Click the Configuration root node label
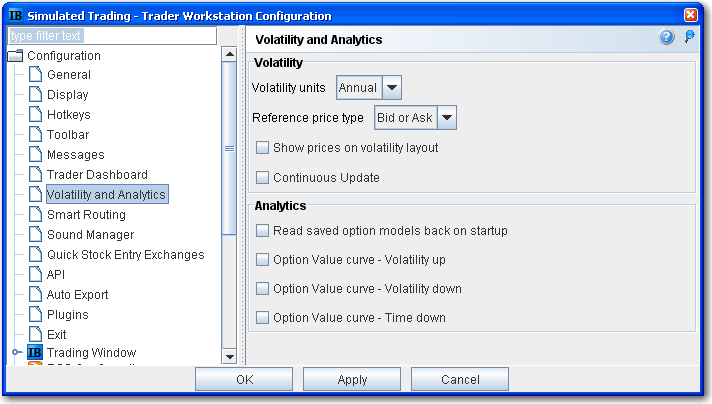The height and width of the screenshot is (404, 712). tap(64, 56)
